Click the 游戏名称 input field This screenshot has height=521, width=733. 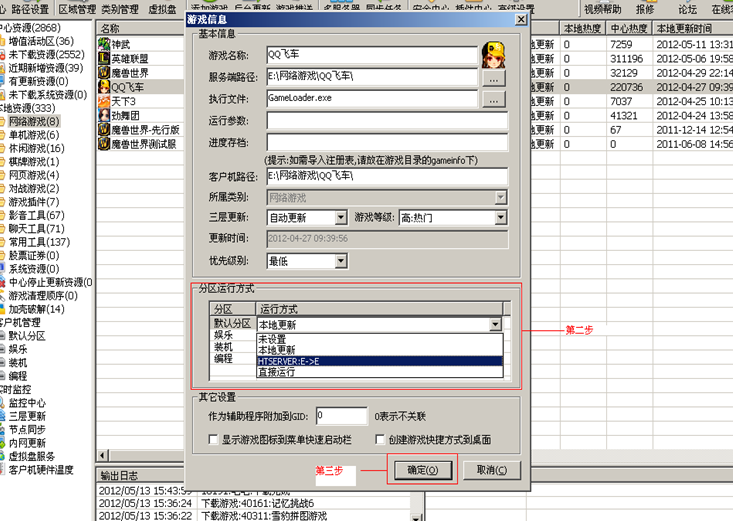coord(372,55)
